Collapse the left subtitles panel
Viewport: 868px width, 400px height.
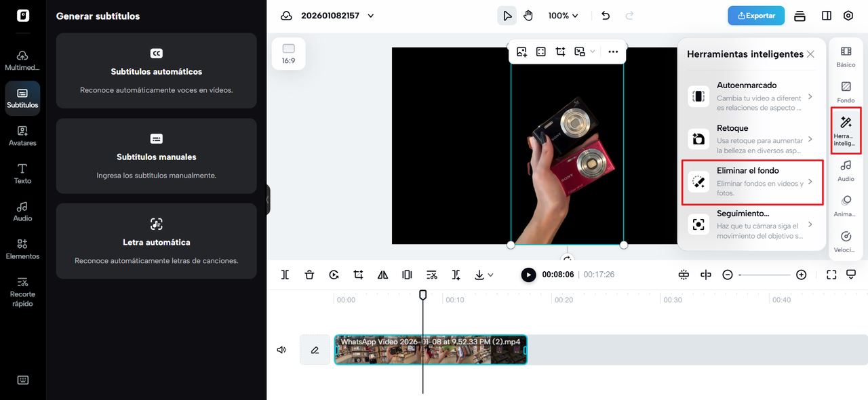point(268,200)
